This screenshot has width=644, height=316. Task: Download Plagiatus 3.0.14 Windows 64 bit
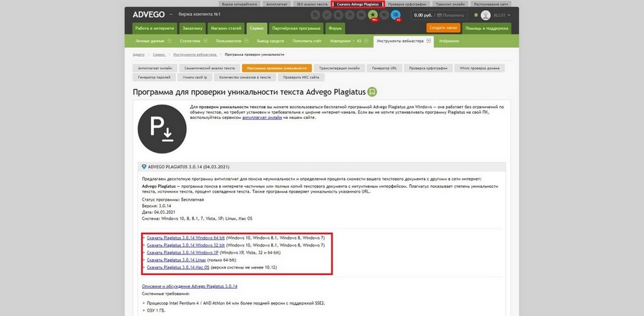coord(185,238)
